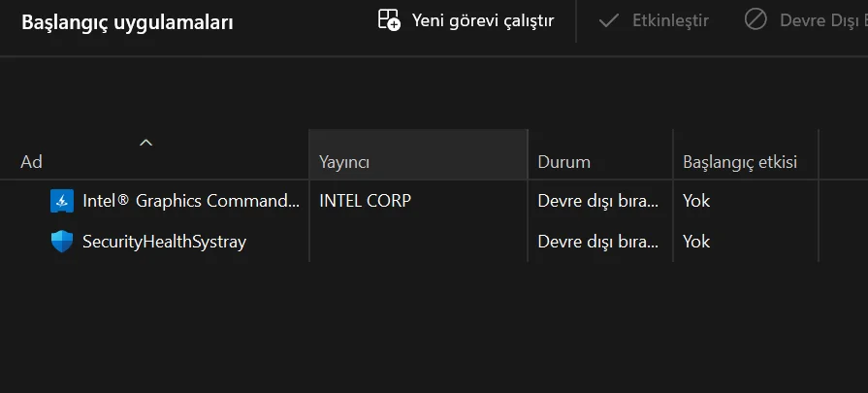Click the Durum cell of the Intel row
Viewport: 868px width, 393px height.
(x=597, y=202)
